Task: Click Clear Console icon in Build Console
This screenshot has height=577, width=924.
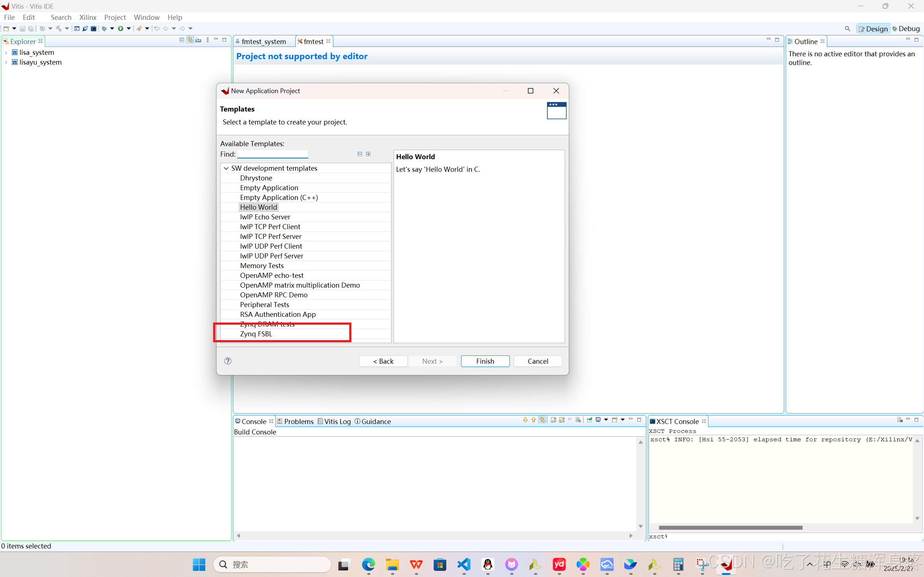Action: (578, 420)
